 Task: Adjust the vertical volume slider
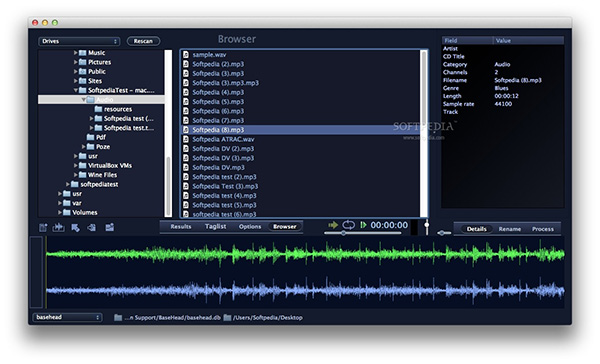click(x=427, y=227)
